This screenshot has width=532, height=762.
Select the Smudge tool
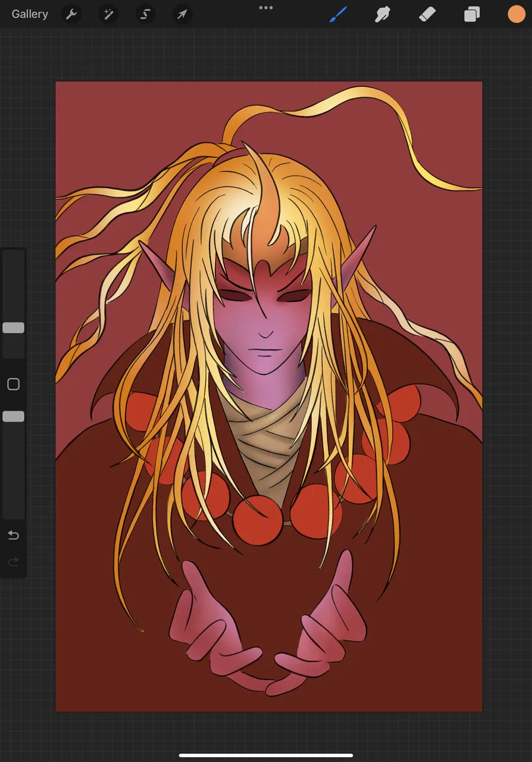(x=383, y=14)
